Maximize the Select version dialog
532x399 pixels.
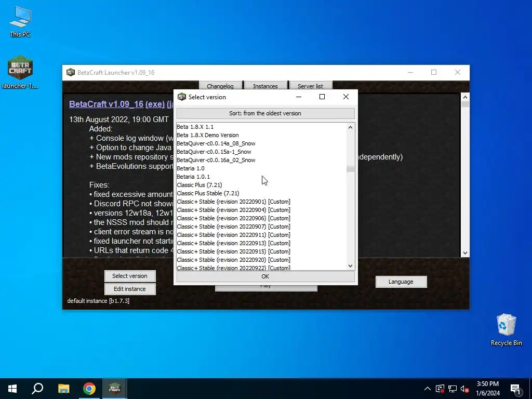pyautogui.click(x=322, y=97)
